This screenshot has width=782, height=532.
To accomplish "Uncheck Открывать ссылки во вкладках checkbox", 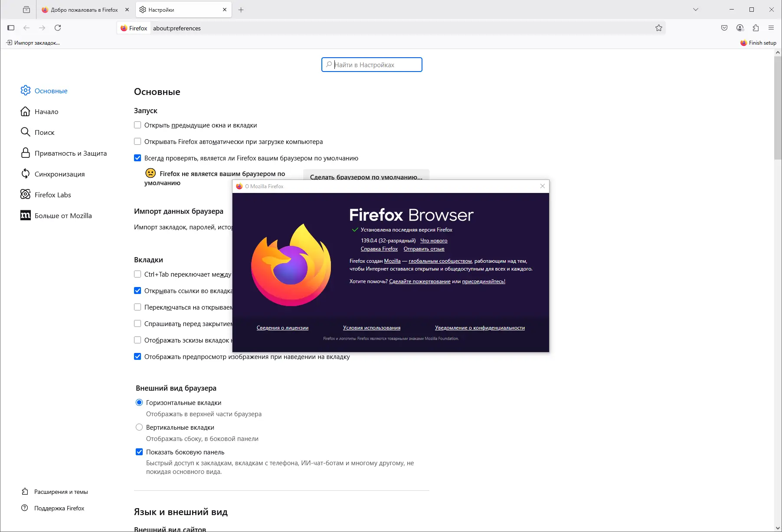I will (137, 290).
